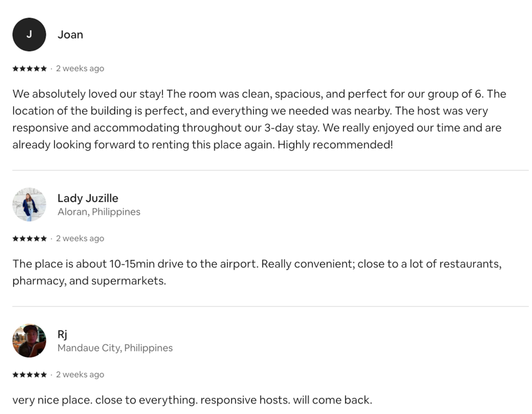Click the location Mandaue City, Philippines
The width and height of the screenshot is (532, 414).
point(115,348)
